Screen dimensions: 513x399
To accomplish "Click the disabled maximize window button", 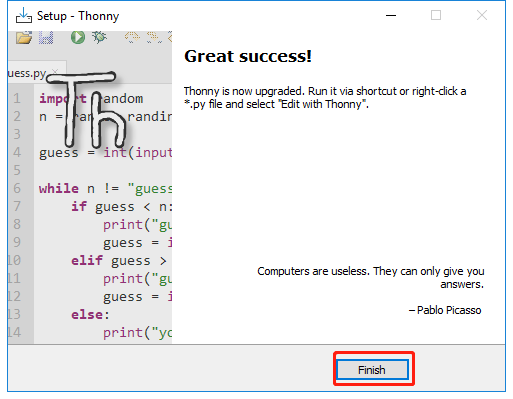I will click(436, 15).
